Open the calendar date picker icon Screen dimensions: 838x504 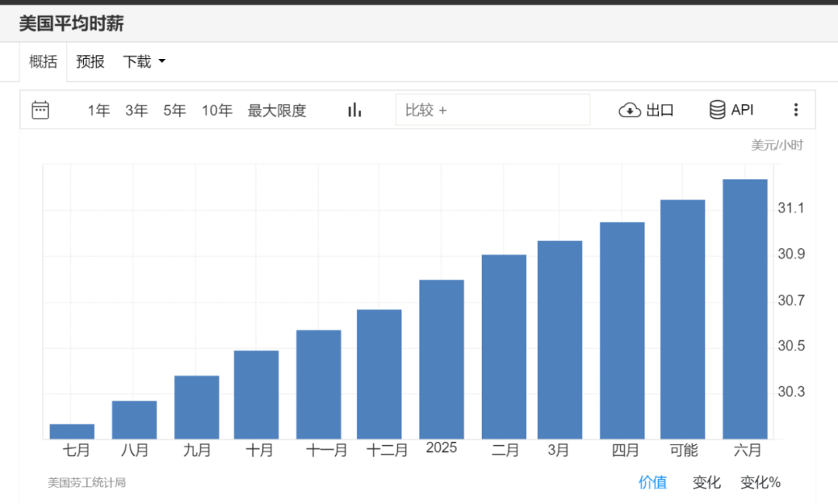tap(40, 109)
